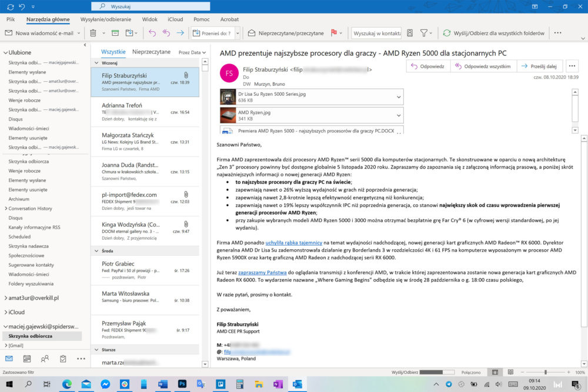The height and width of the screenshot is (392, 588).
Task: Collapse the Ulubione favorites section
Action: click(x=5, y=52)
